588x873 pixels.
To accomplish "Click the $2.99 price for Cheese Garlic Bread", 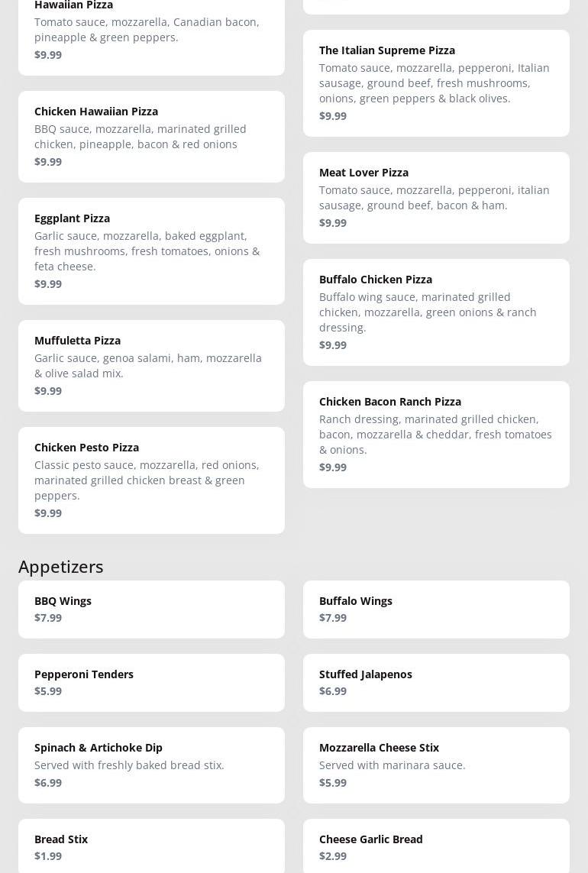I will [x=333, y=856].
